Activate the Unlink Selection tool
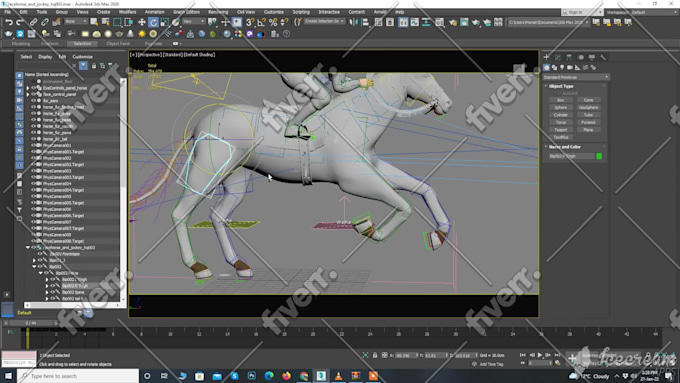 [x=45, y=22]
